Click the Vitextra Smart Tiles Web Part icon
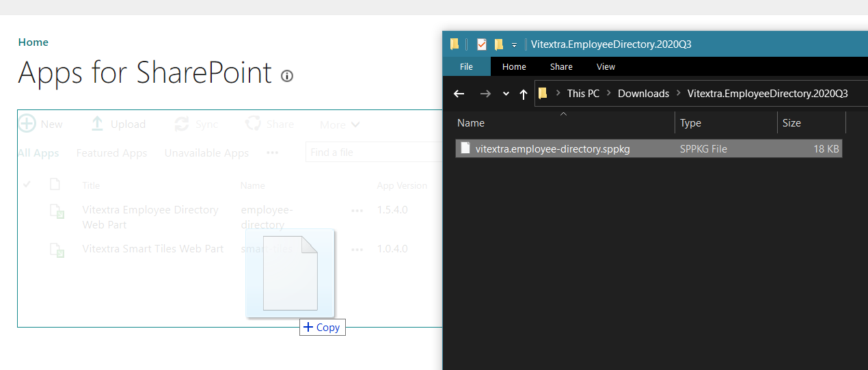The height and width of the screenshot is (370, 868). click(57, 250)
